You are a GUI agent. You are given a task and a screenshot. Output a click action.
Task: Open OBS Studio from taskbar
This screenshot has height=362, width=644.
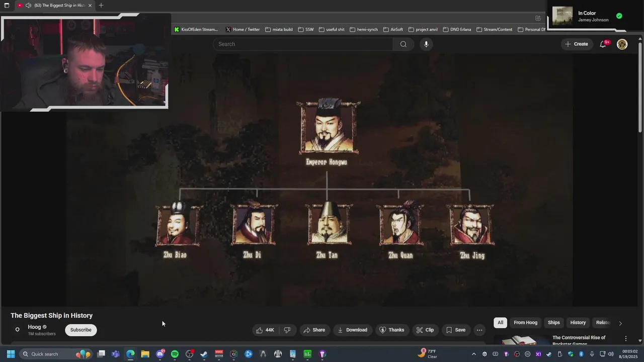[189, 354]
